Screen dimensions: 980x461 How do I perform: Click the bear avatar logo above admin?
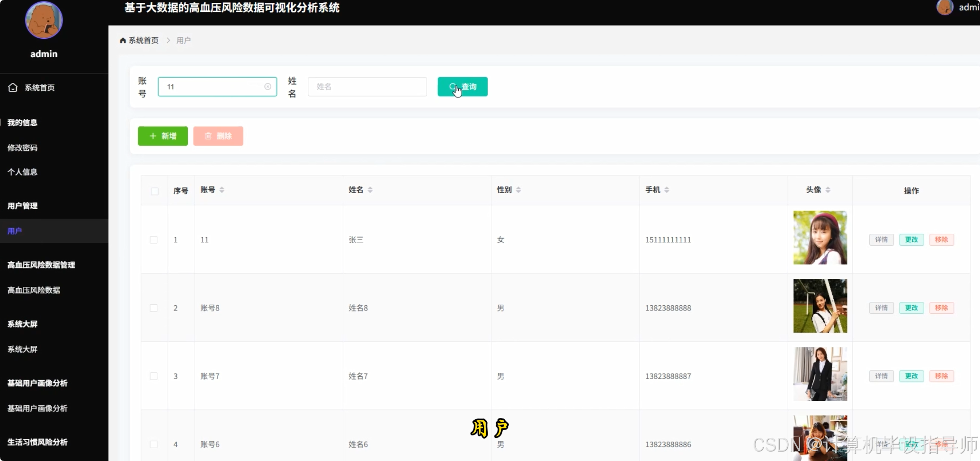click(43, 20)
